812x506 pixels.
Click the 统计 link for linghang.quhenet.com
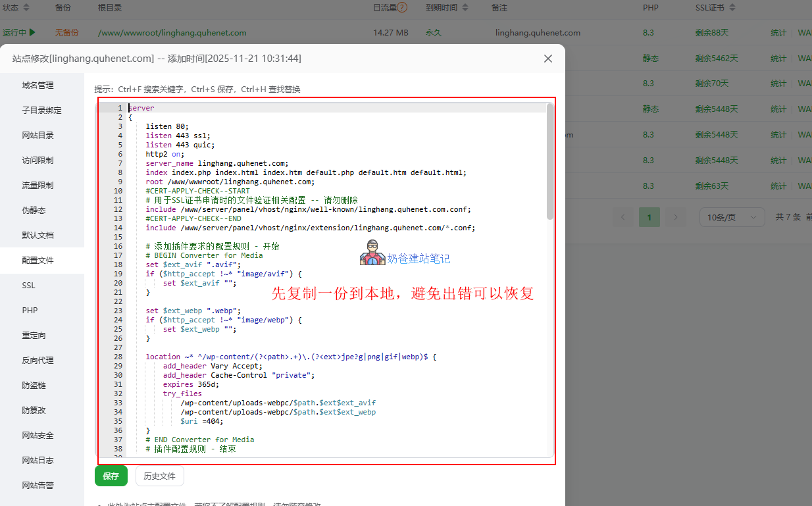point(778,32)
